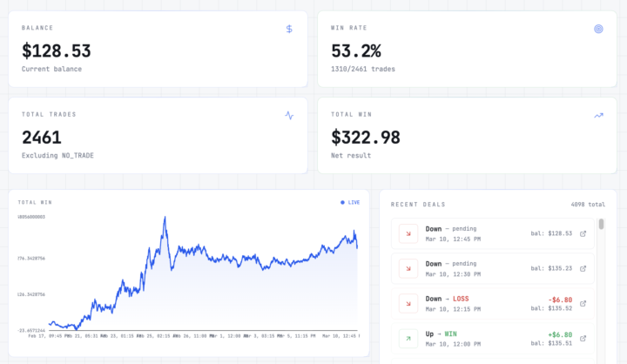The height and width of the screenshot is (364, 627).
Task: Click the 2461 total trades number
Action: point(44,137)
